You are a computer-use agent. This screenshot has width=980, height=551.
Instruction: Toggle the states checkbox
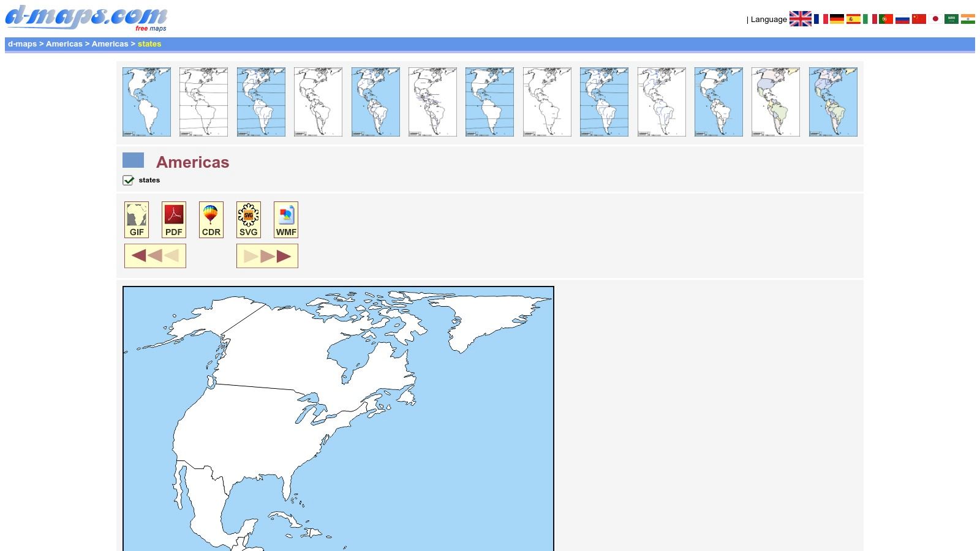128,180
